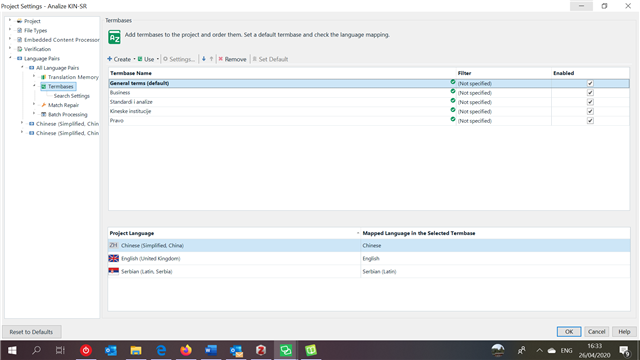
Task: Open the Create dropdown arrow
Action: click(134, 59)
